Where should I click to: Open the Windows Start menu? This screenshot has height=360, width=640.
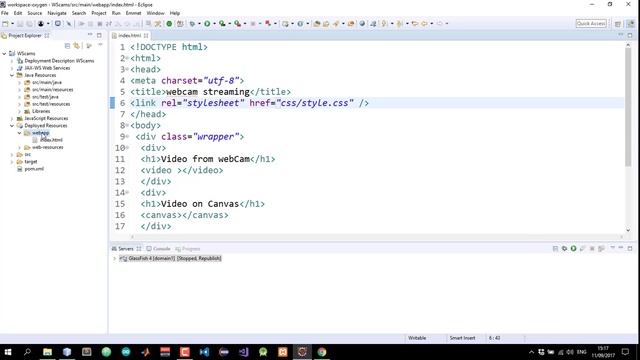(x=8, y=352)
